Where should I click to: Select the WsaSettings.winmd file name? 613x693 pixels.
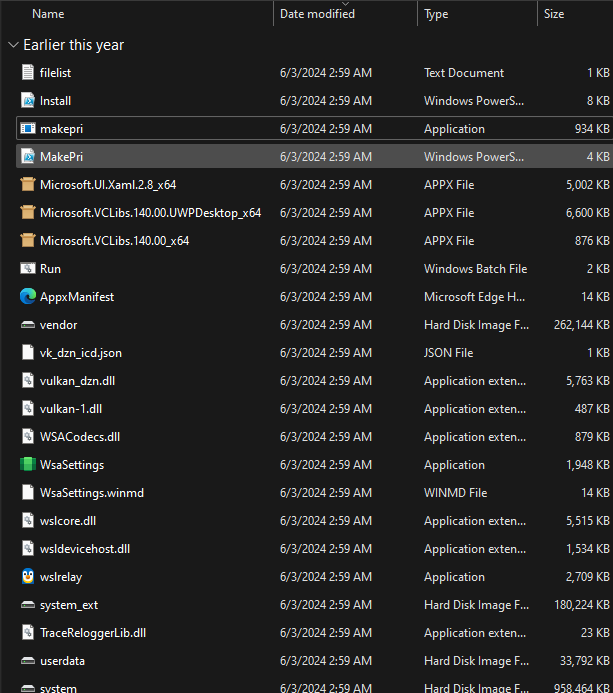click(x=92, y=493)
